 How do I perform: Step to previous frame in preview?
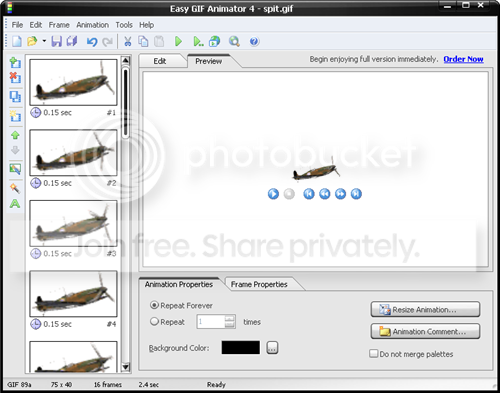click(325, 194)
